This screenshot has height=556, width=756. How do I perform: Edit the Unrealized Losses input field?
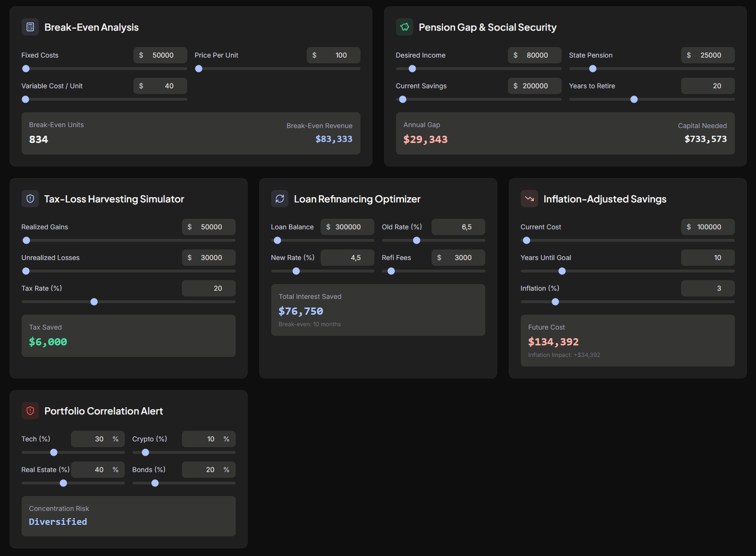coord(209,258)
